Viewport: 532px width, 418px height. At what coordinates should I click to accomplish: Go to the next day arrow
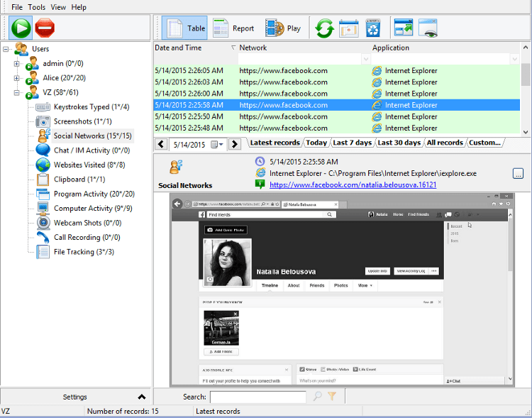coord(234,144)
